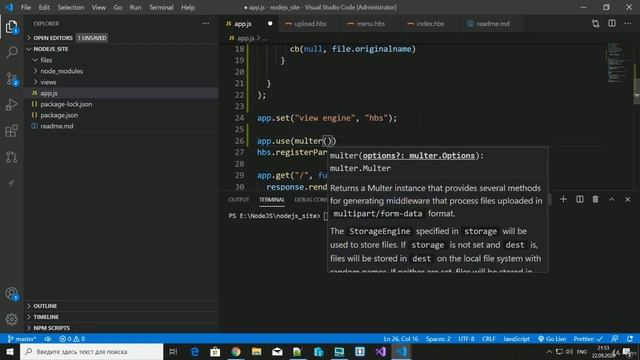Click the Open Changes icon in editor toolbar
Image resolution: width=640 pixels, height=360 pixels.
[596, 24]
